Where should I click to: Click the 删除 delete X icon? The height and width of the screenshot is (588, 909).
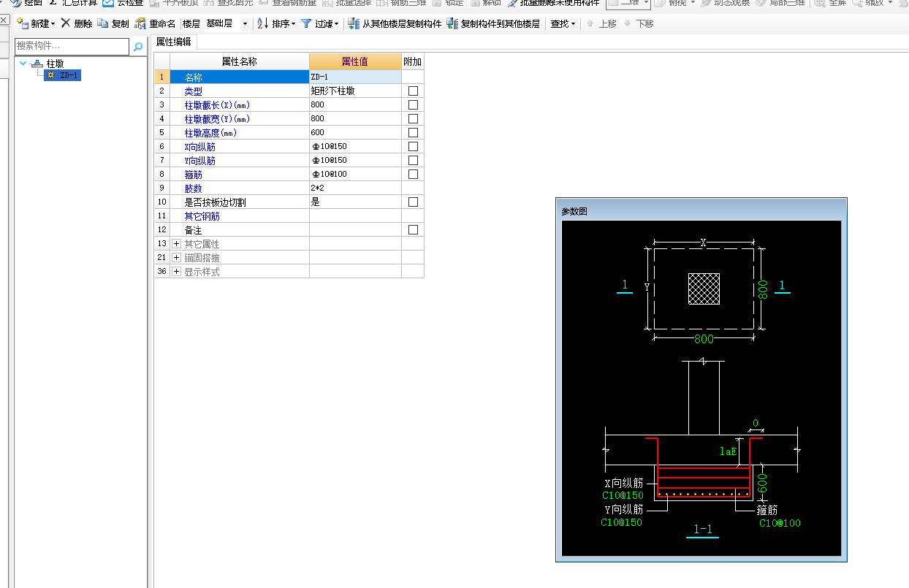pyautogui.click(x=66, y=23)
